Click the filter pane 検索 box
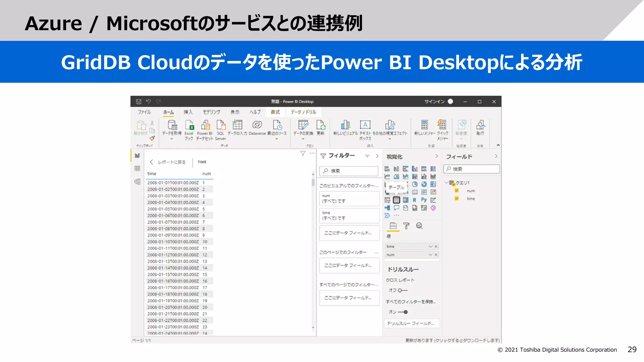 [x=349, y=171]
